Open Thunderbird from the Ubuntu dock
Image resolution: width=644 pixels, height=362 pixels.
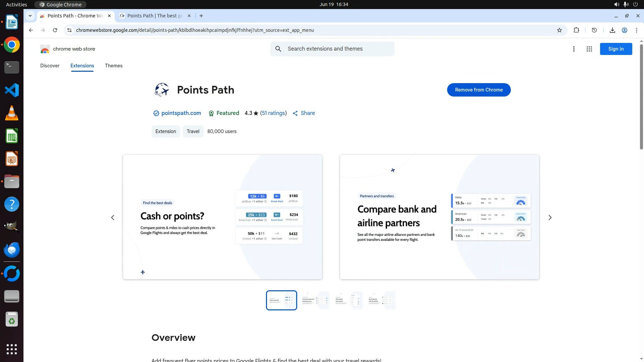click(x=12, y=250)
